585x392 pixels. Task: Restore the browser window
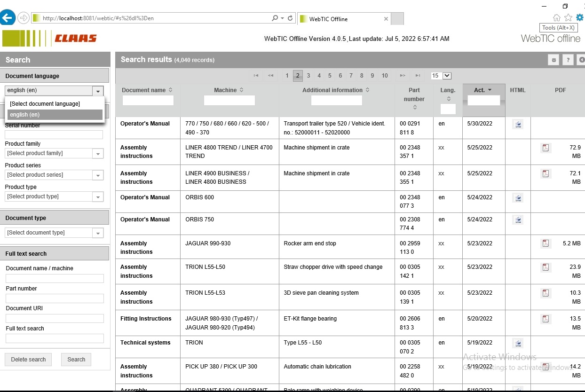[x=565, y=6]
